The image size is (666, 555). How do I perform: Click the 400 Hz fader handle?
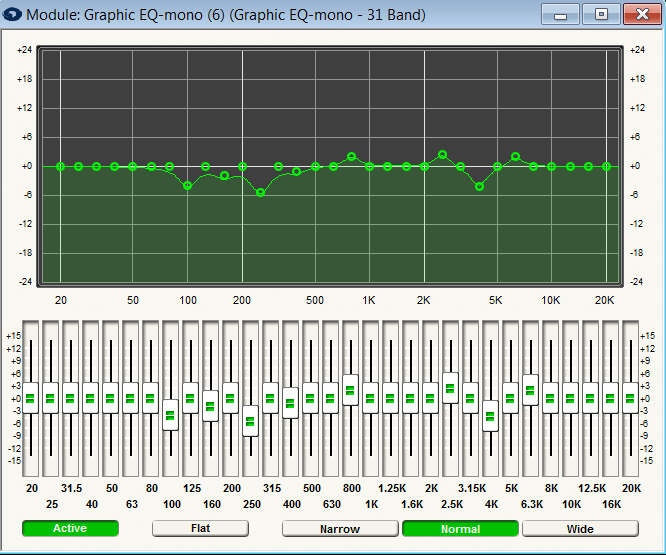290,403
